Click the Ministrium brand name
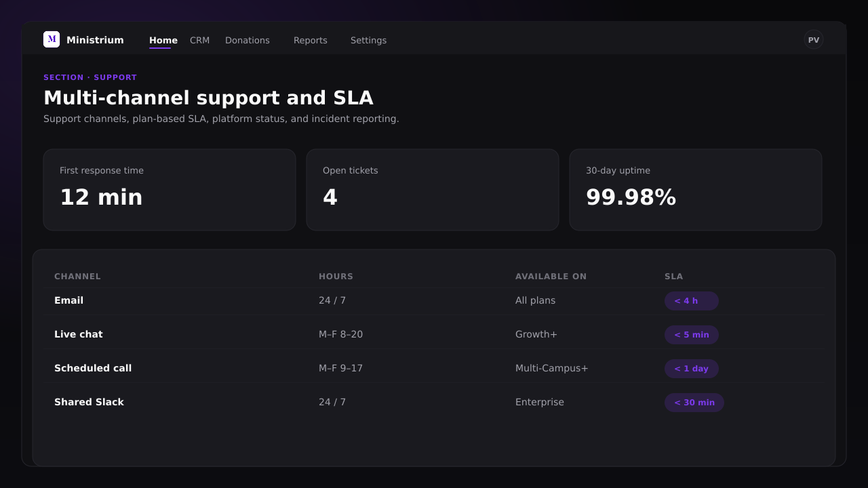Image resolution: width=868 pixels, height=488 pixels. (x=95, y=40)
